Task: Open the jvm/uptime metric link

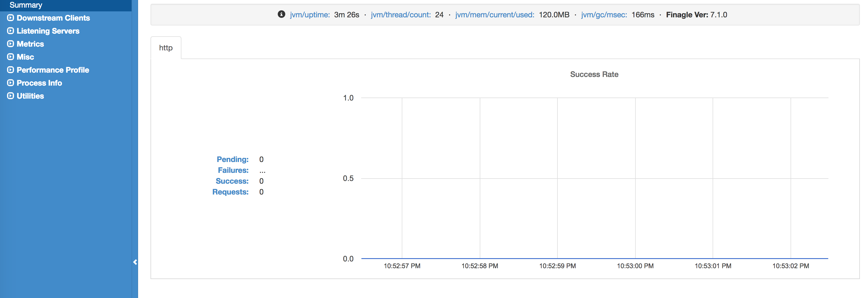Action: click(x=310, y=15)
